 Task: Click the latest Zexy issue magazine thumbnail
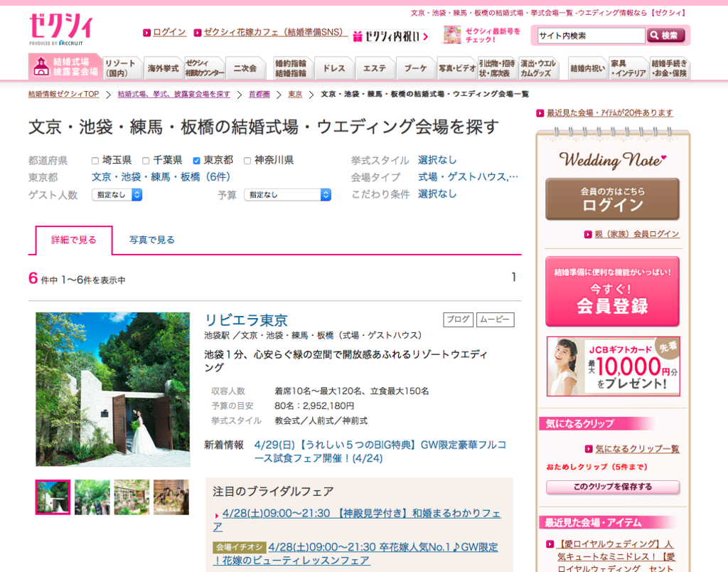451,35
